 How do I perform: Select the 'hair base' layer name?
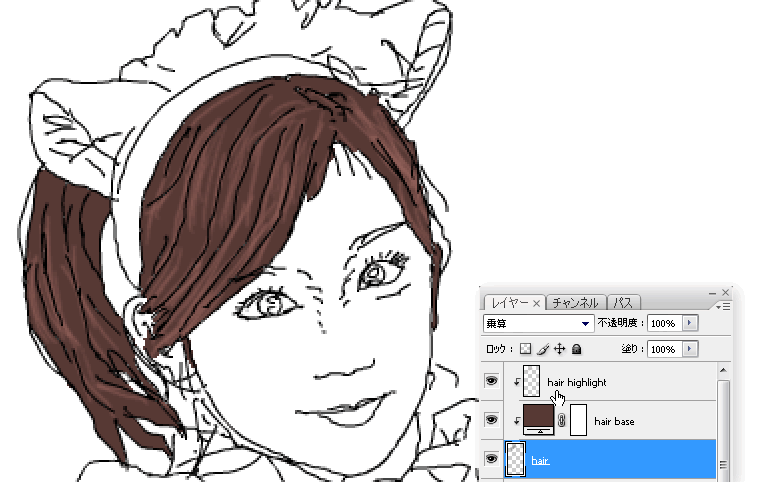pyautogui.click(x=614, y=422)
